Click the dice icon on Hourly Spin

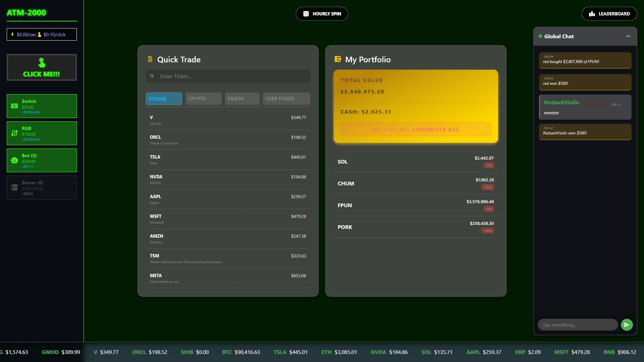click(306, 14)
